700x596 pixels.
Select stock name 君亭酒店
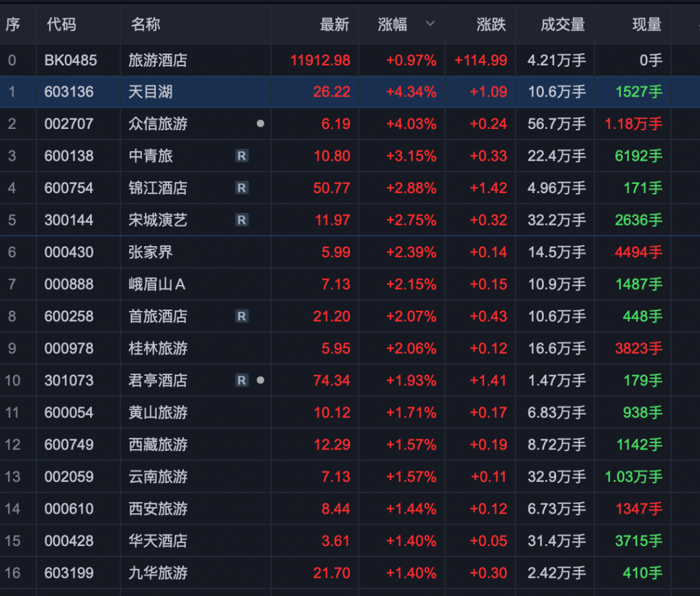click(158, 380)
